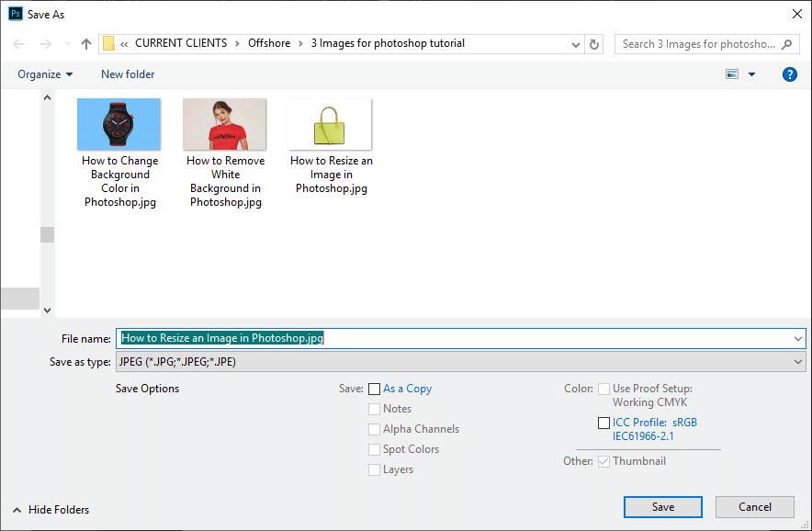Click the folder icon in address bar
The image size is (812, 531).
click(109, 44)
